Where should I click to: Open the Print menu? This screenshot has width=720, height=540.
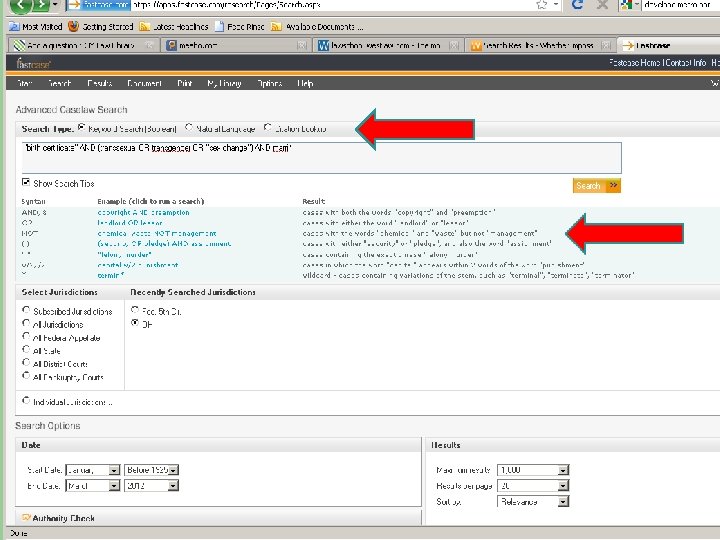[185, 83]
